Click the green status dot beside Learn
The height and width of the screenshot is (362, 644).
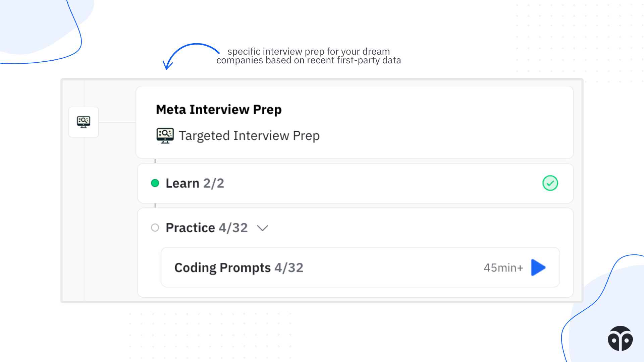(155, 183)
